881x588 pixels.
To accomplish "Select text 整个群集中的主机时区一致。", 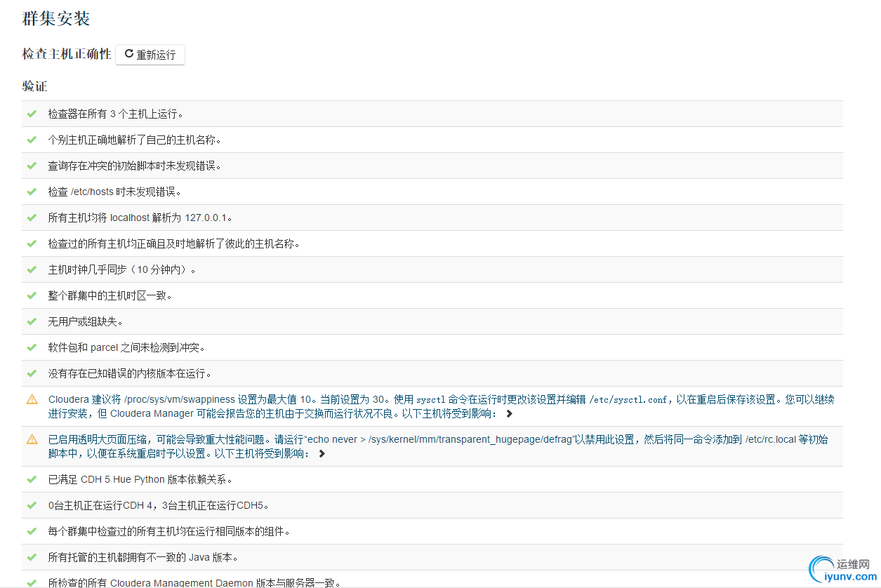I will (110, 295).
